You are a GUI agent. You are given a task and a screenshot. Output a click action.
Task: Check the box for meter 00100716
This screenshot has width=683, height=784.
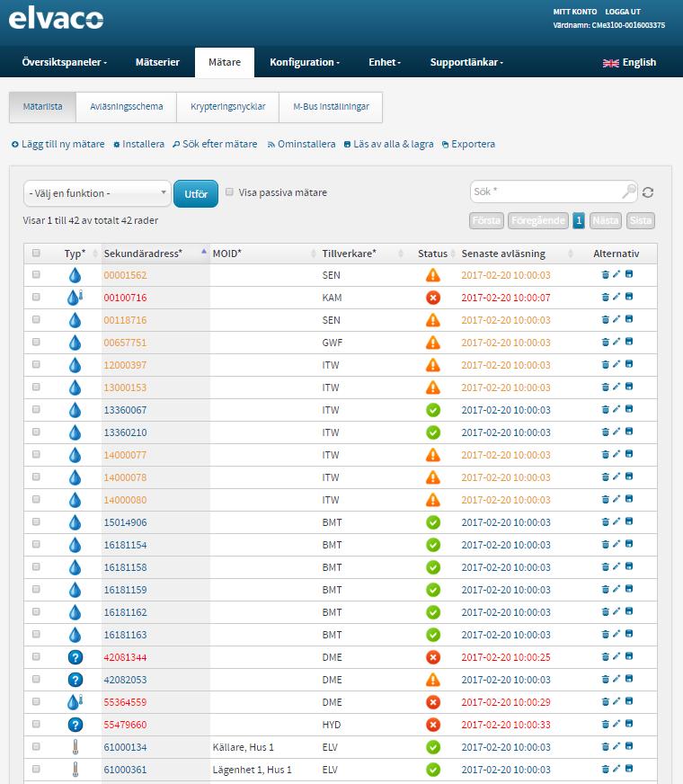pos(36,297)
